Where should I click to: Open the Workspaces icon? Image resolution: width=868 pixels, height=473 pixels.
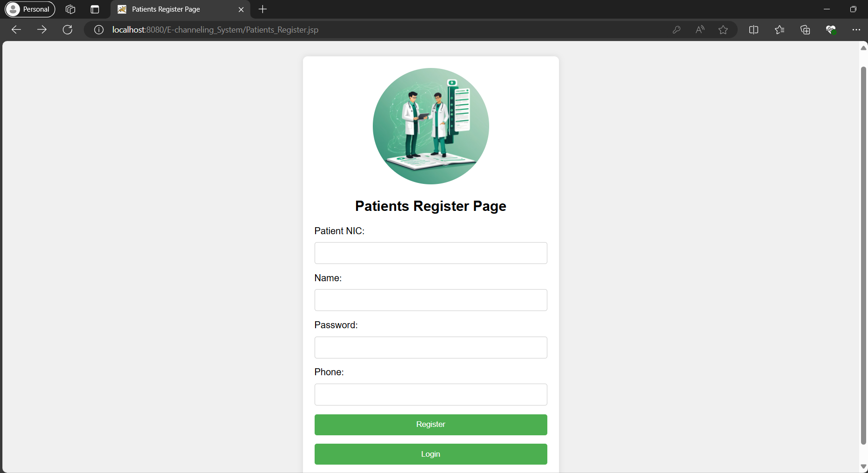pos(71,9)
